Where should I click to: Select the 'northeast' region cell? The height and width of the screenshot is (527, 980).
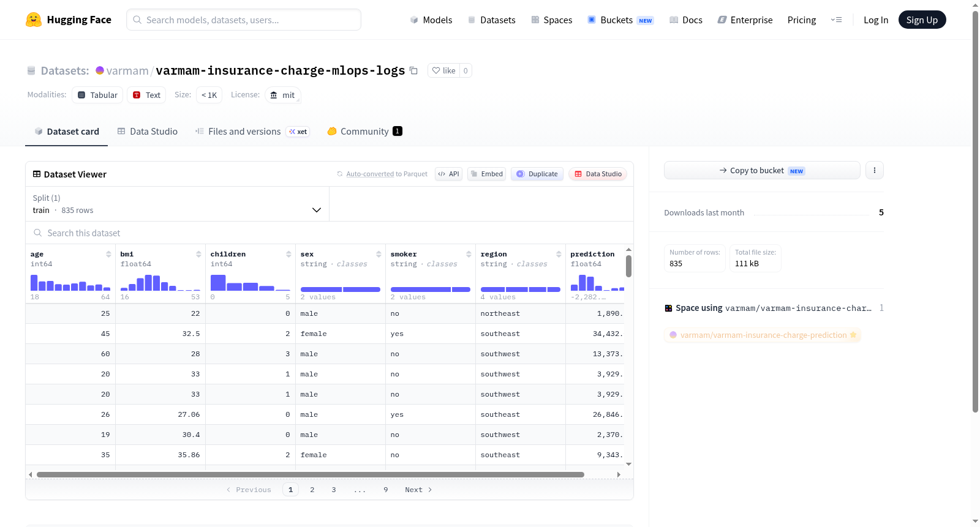coord(521,313)
